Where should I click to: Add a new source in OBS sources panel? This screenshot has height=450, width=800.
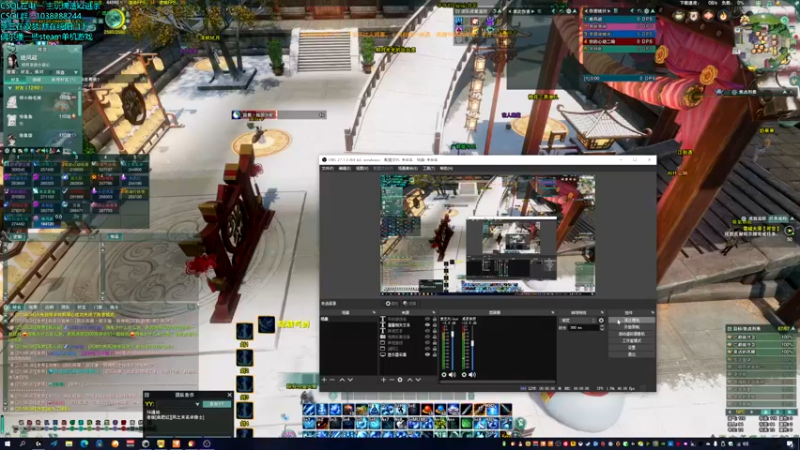pyautogui.click(x=383, y=380)
